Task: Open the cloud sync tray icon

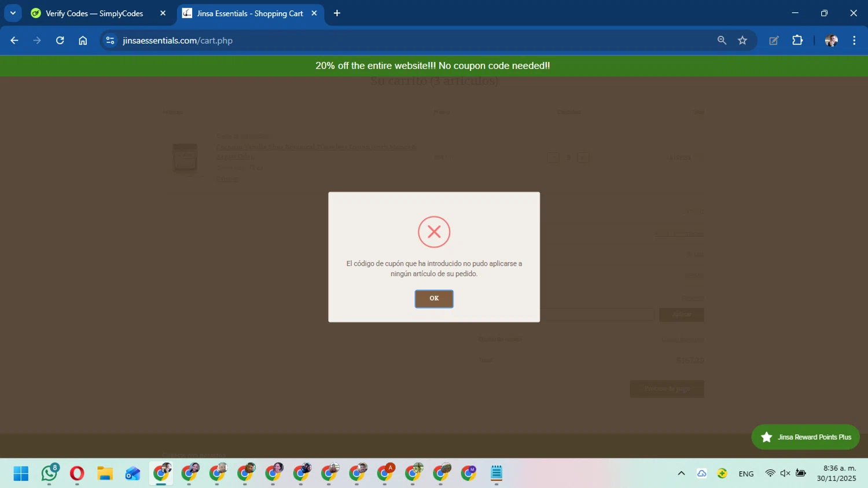Action: [702, 474]
